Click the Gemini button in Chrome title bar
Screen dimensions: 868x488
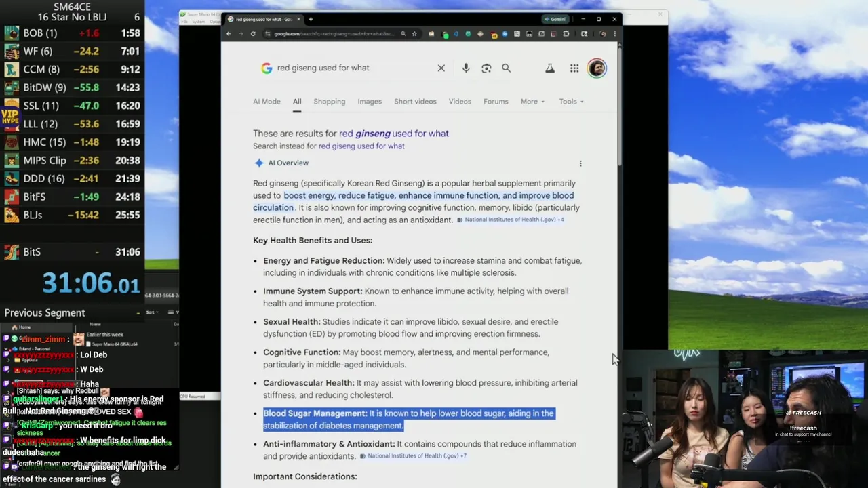(555, 19)
